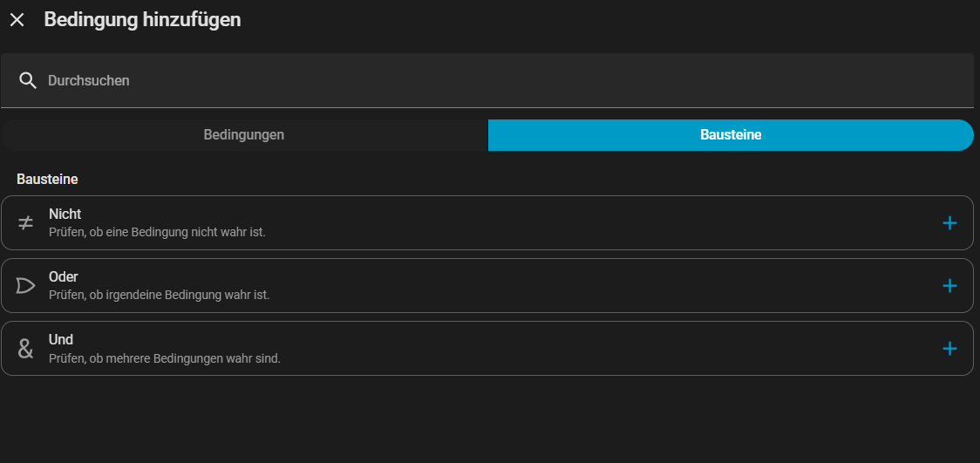This screenshot has width=980, height=463.
Task: Select the Nicht list entry title
Action: [65, 214]
